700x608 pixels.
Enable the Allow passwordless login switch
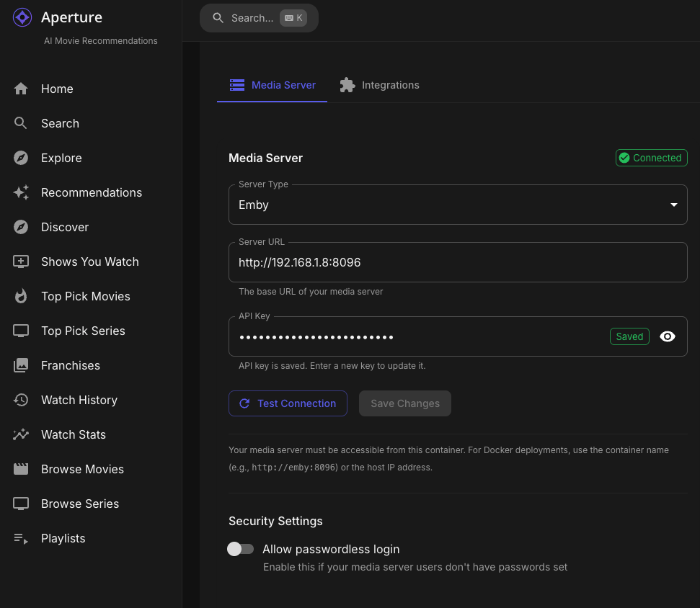241,549
